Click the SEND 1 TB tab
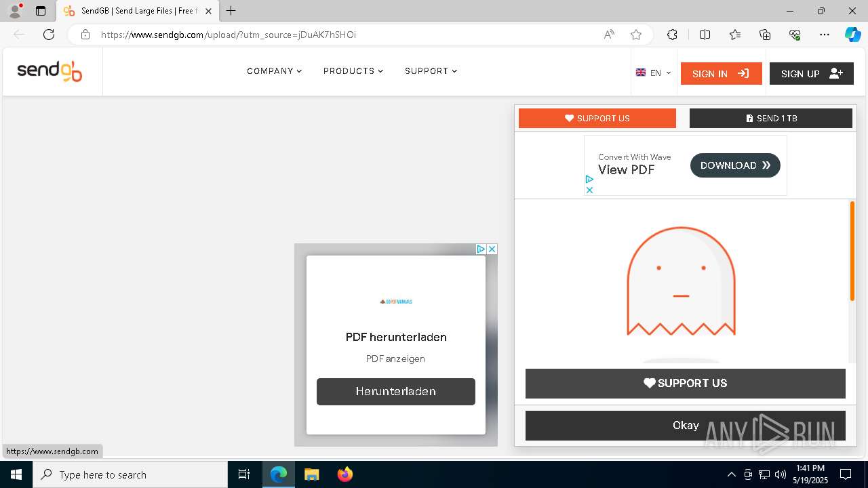Viewport: 868px width, 488px height. pyautogui.click(x=771, y=118)
